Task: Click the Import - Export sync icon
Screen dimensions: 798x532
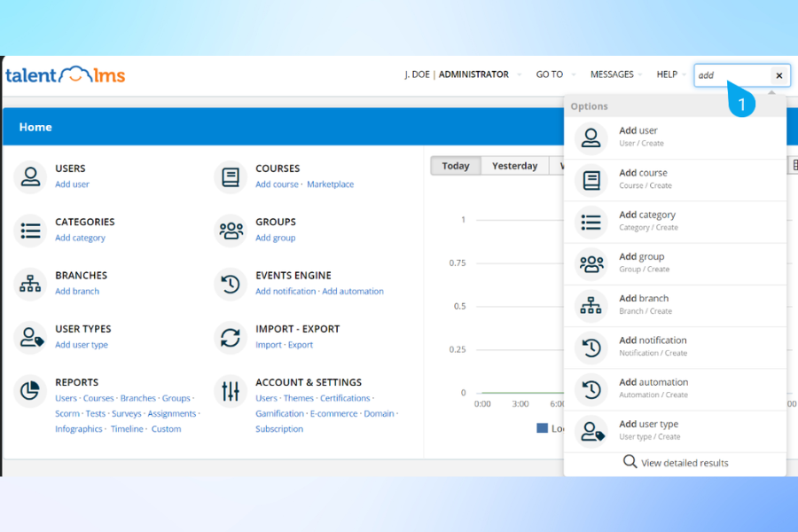Action: pyautogui.click(x=231, y=337)
